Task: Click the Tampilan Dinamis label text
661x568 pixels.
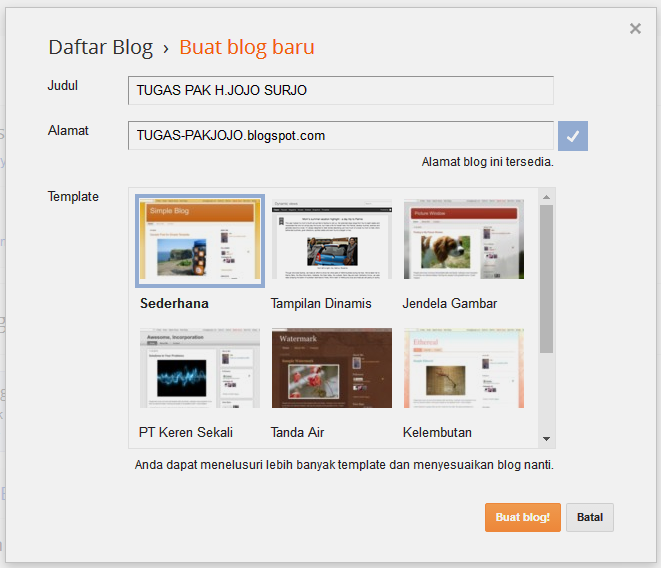Action: click(x=321, y=304)
